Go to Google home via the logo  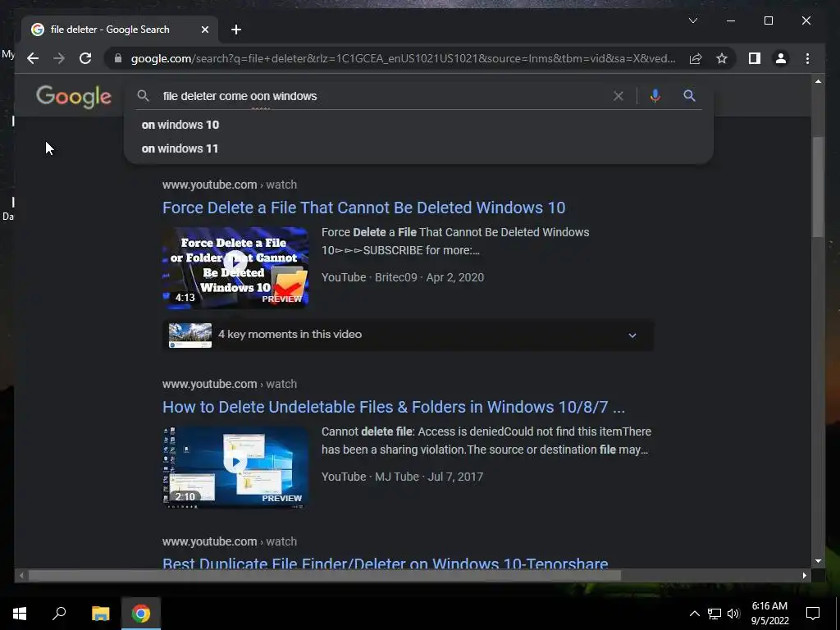tap(74, 97)
